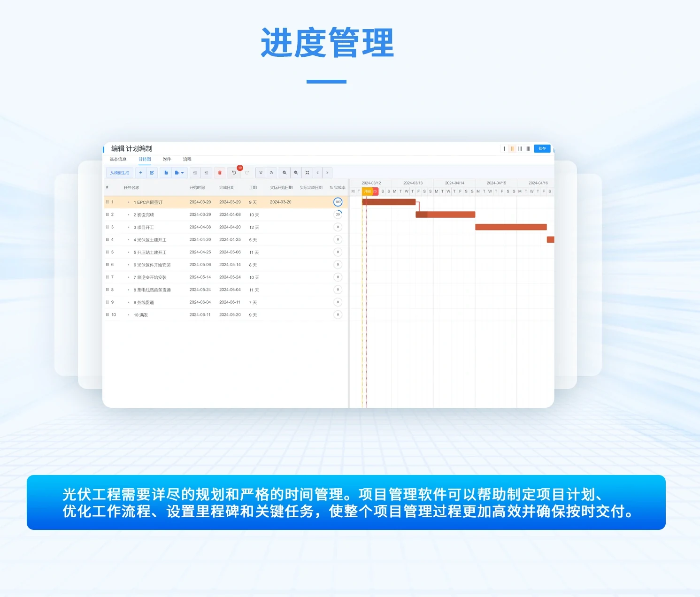Image resolution: width=700 pixels, height=597 pixels.
Task: Expand all tasks with double-down chevron
Action: pyautogui.click(x=261, y=173)
